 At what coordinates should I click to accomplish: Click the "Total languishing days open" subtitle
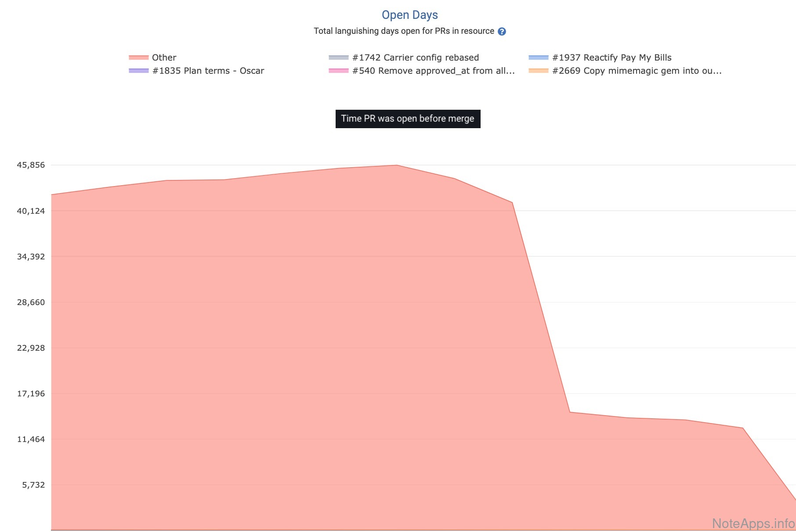[x=404, y=31]
